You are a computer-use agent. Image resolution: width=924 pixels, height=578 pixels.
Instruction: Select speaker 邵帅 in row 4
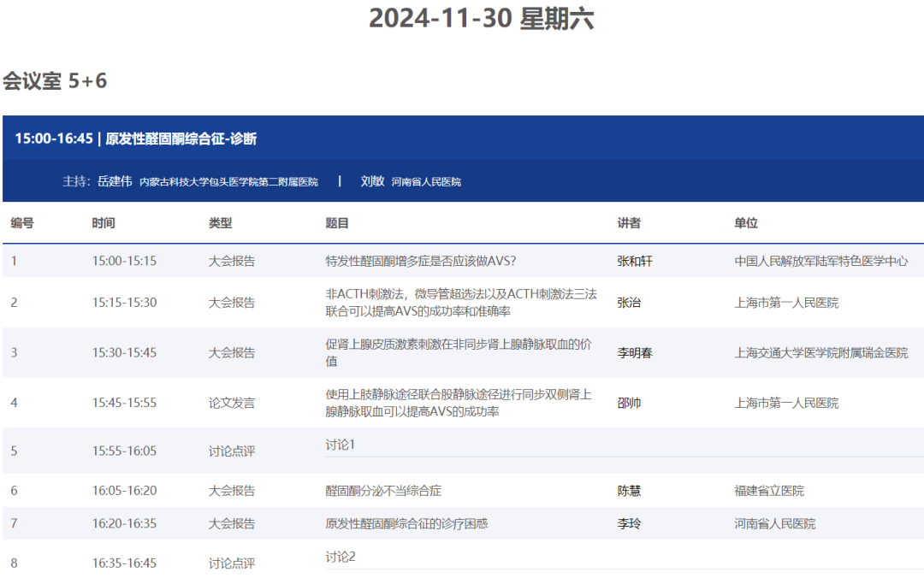[x=629, y=403]
